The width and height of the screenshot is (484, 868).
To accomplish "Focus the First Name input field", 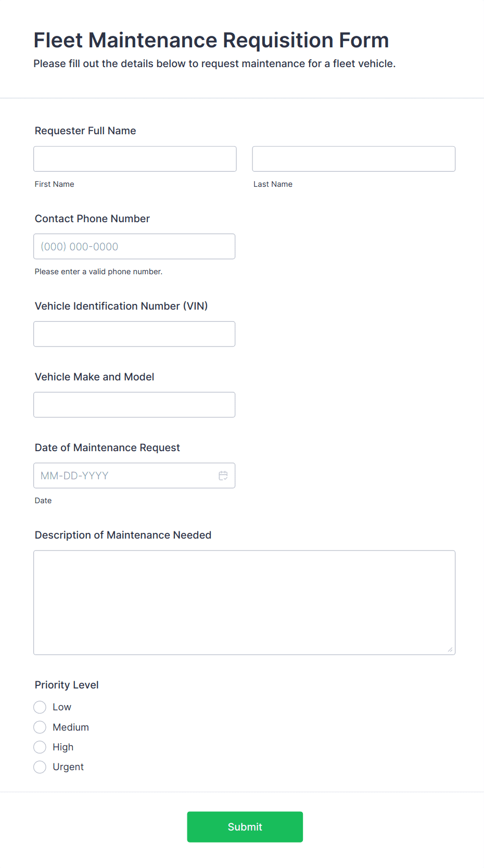I will (x=135, y=159).
